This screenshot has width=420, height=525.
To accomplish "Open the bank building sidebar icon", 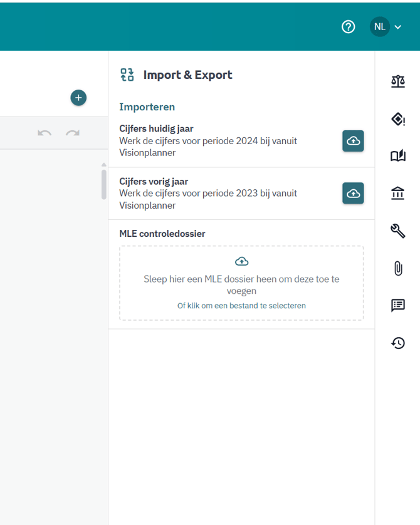I will click(x=398, y=193).
